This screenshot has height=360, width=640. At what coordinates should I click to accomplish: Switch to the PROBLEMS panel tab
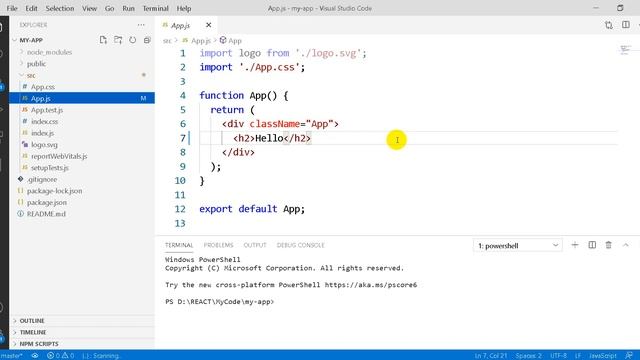coord(218,245)
